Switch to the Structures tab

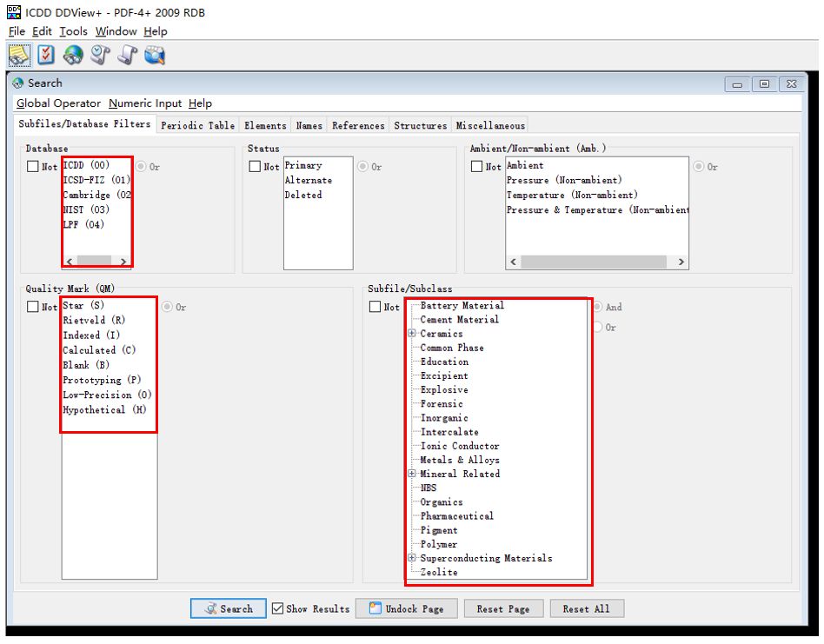tap(421, 125)
